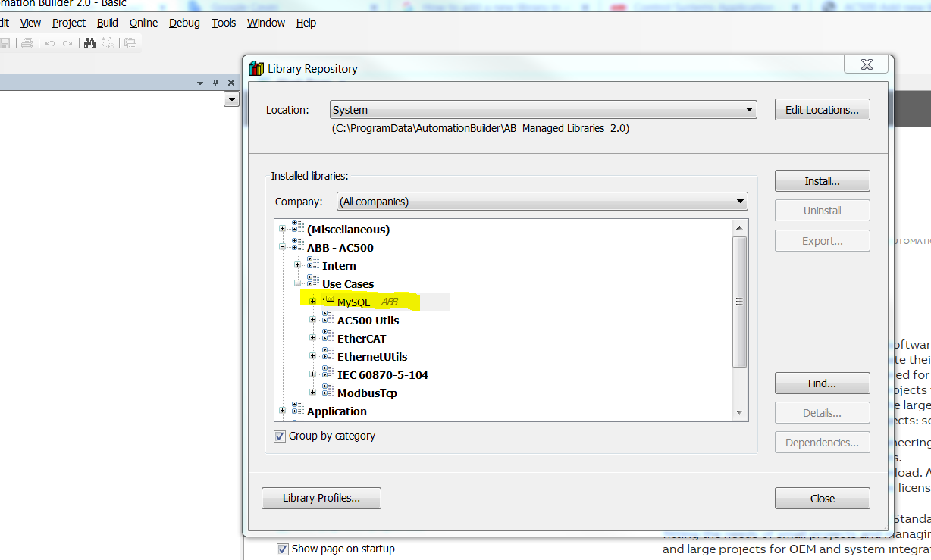Collapse the ABB - AC500 tree node
This screenshot has width=931, height=560.
282,247
